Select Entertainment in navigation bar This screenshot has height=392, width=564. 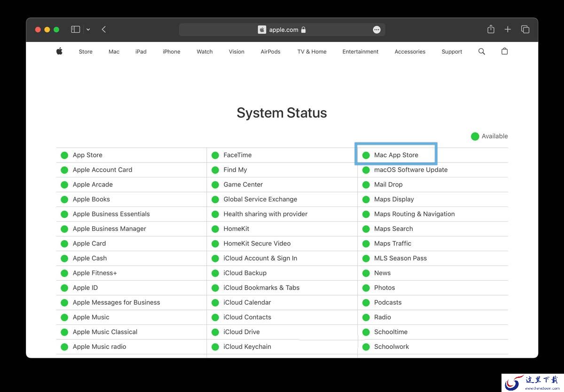pyautogui.click(x=360, y=52)
